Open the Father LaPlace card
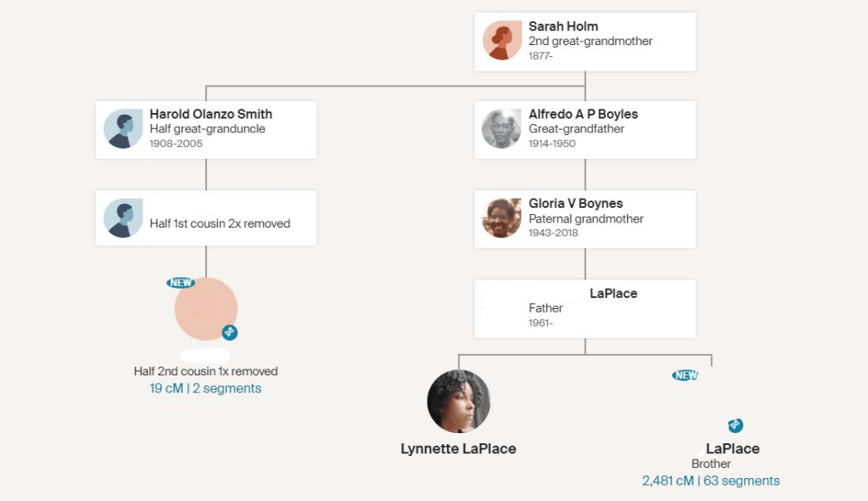This screenshot has width=868, height=501. (x=585, y=308)
